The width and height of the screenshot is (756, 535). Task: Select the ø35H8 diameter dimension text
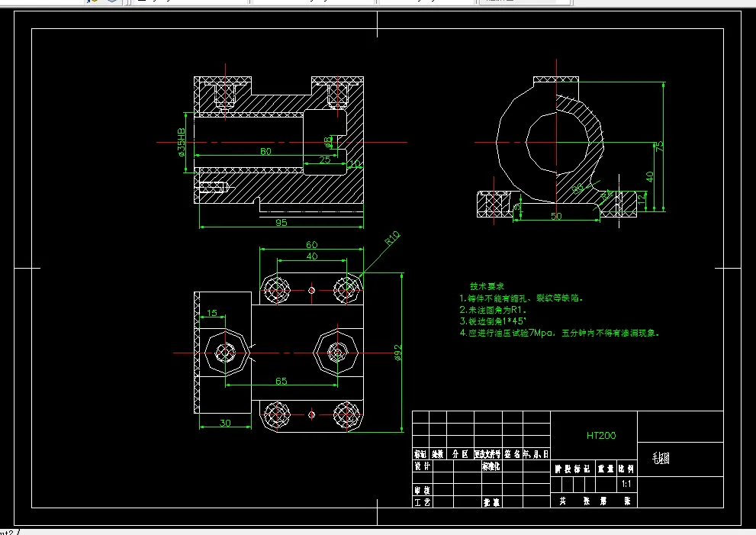point(182,142)
